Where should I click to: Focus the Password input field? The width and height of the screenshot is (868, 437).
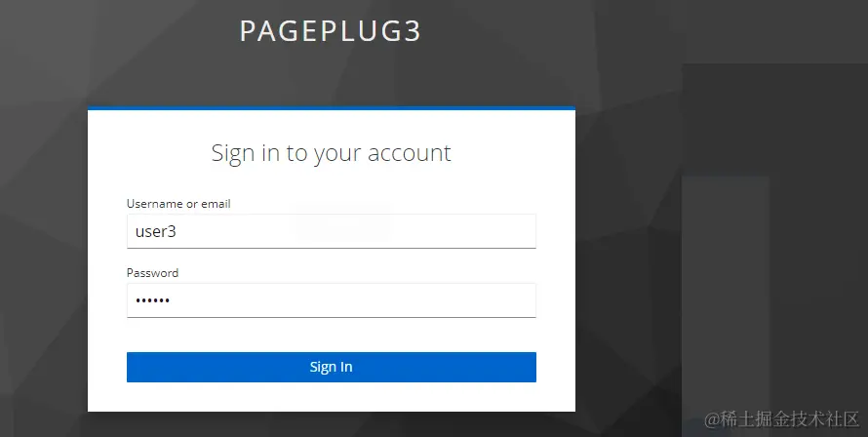[331, 300]
